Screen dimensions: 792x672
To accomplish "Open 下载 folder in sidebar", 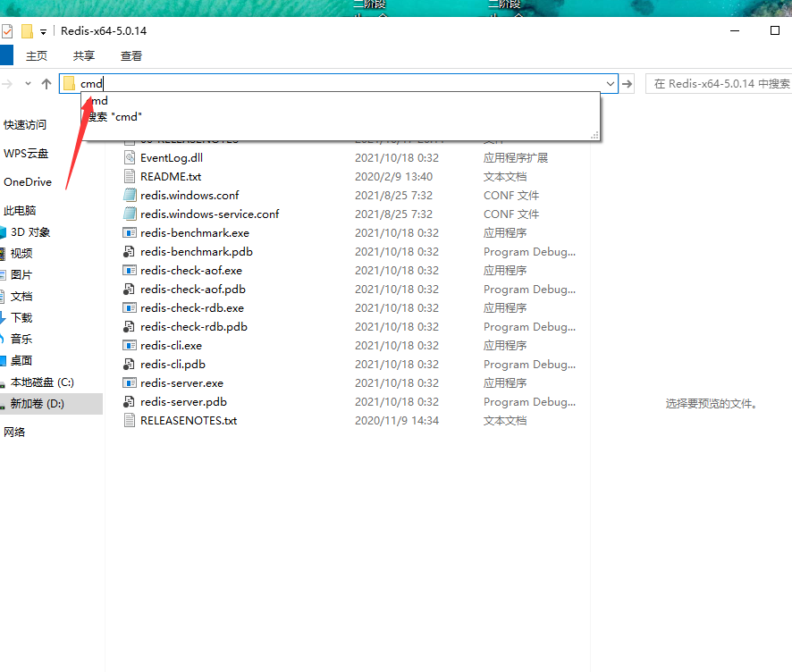I will pos(21,318).
